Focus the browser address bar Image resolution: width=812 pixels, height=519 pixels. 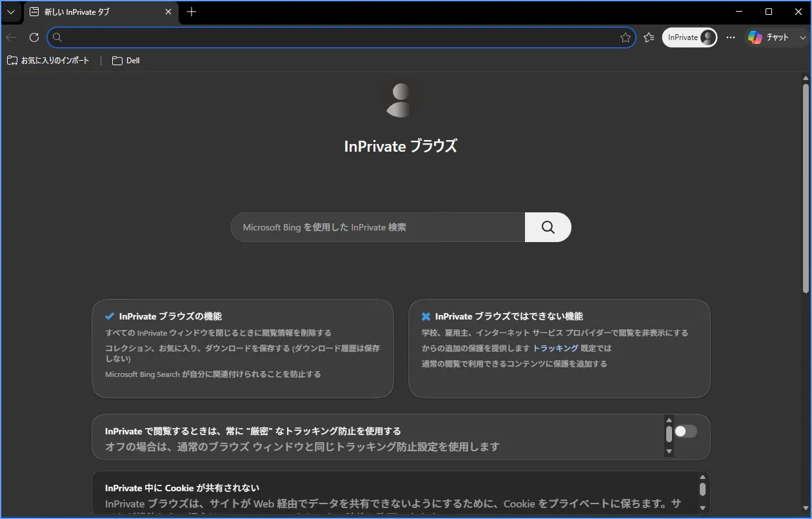tap(341, 37)
